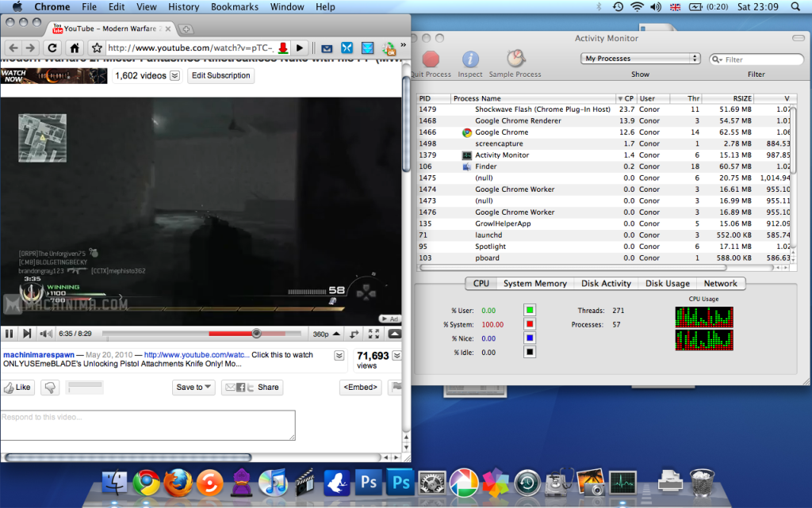Close the YouTube Modern Warfare tab
Image resolution: width=812 pixels, height=508 pixels.
[x=168, y=29]
